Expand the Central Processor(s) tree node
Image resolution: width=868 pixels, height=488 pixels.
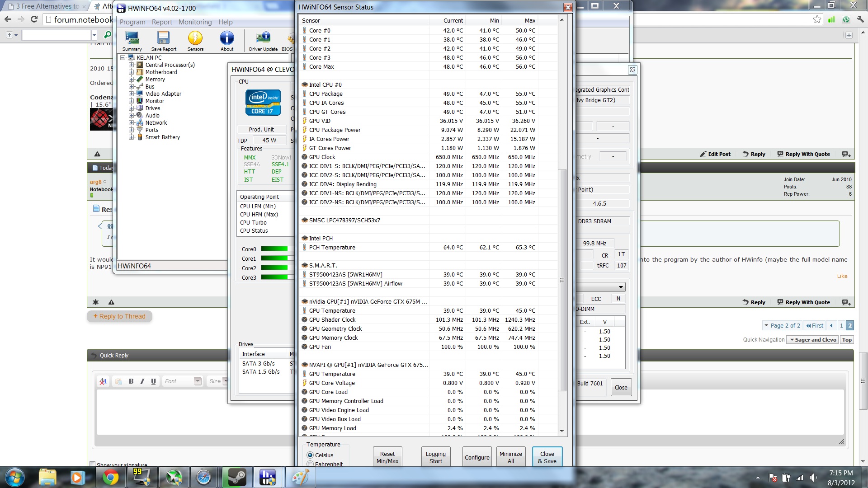pos(131,65)
